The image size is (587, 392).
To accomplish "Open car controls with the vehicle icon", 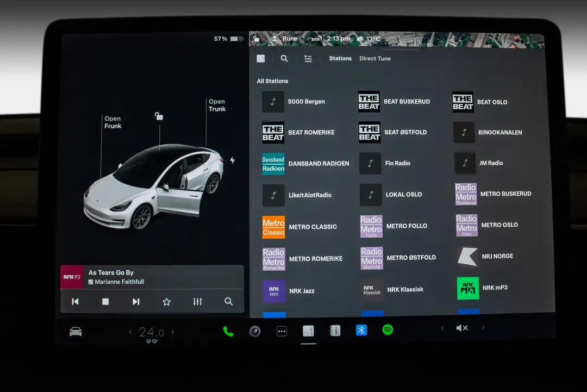I will click(x=76, y=331).
